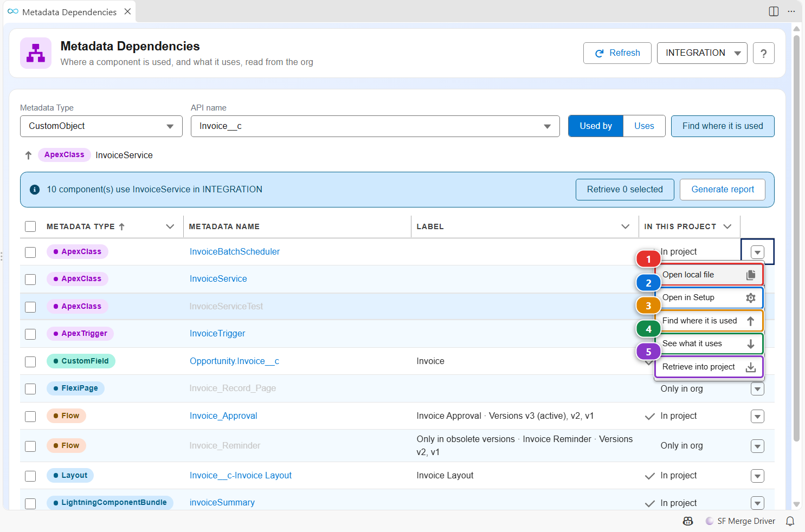Click the scrollbar up arrow
This screenshot has width=805, height=532.
point(796,29)
